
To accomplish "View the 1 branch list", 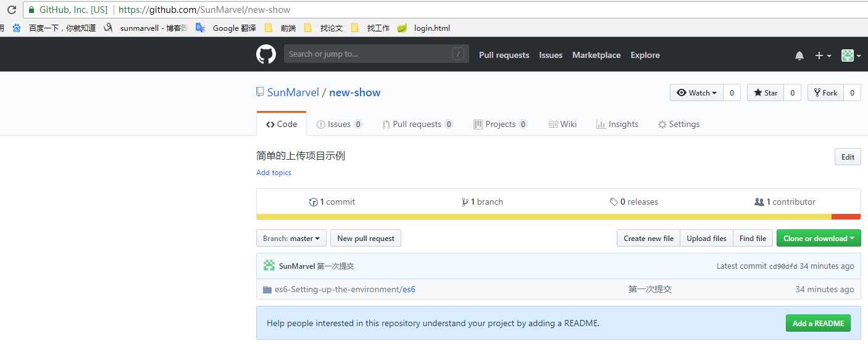I will tap(482, 202).
